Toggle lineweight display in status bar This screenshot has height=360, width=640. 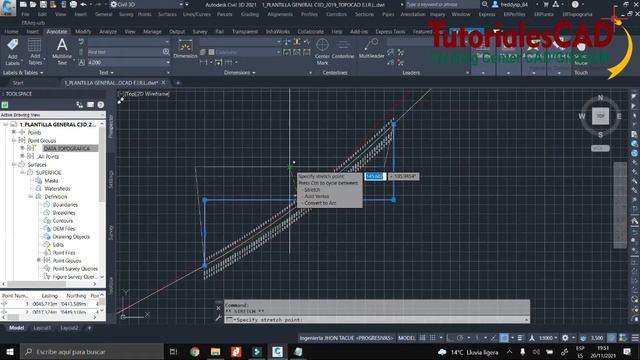(x=520, y=338)
